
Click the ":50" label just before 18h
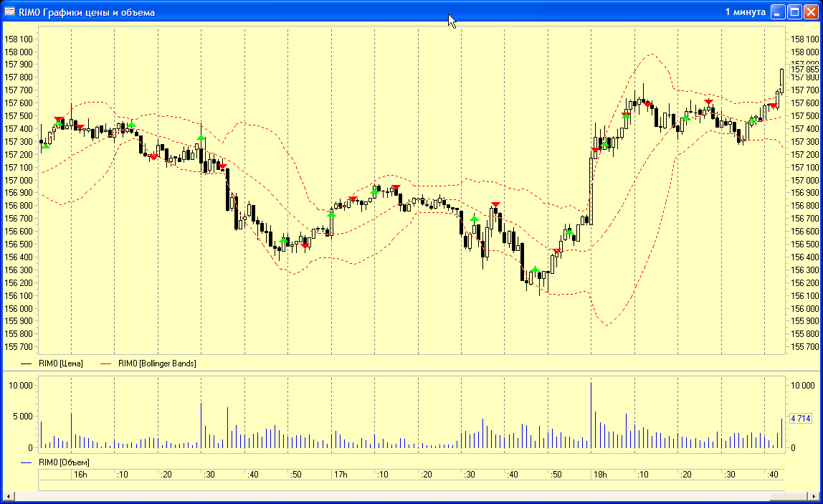pyautogui.click(x=556, y=475)
